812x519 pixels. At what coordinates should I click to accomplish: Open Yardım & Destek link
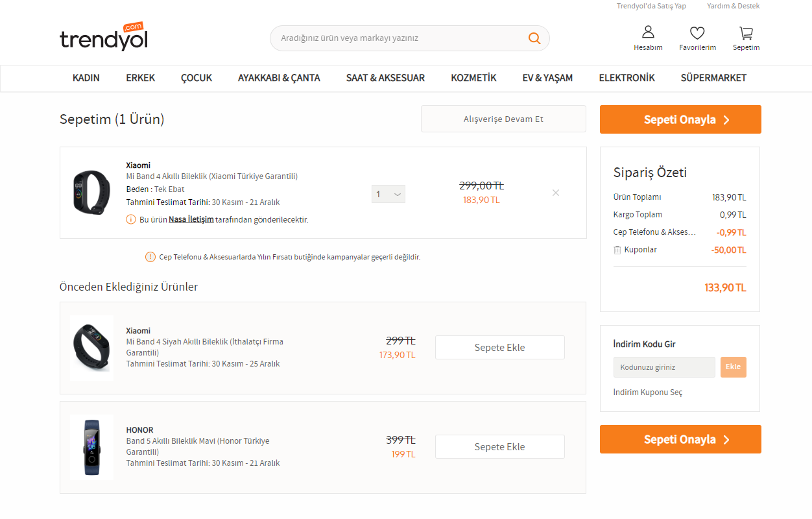[x=733, y=6]
